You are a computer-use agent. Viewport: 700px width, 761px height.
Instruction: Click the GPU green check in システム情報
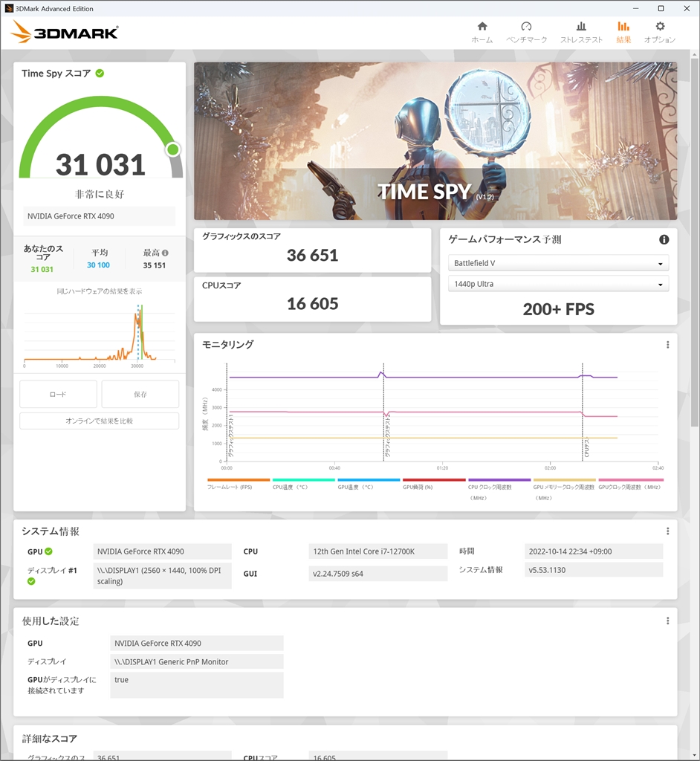click(48, 551)
